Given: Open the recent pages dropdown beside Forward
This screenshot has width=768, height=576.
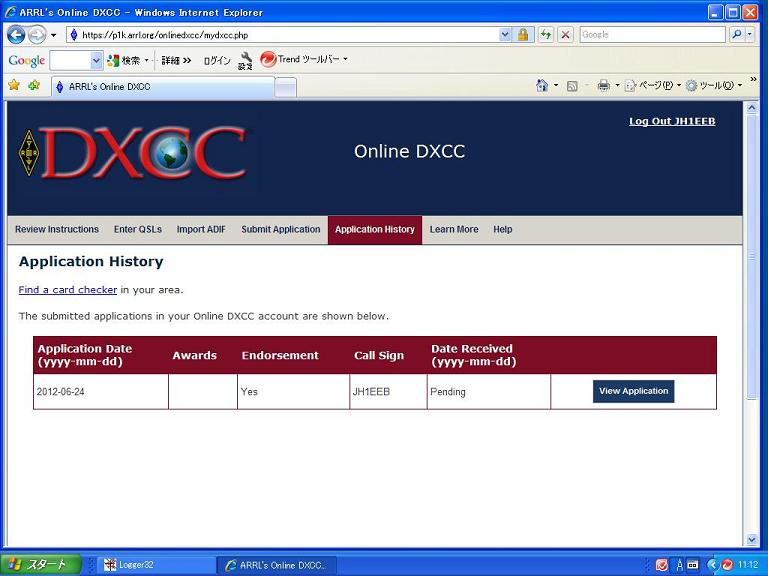Looking at the screenshot, I should (x=53, y=35).
